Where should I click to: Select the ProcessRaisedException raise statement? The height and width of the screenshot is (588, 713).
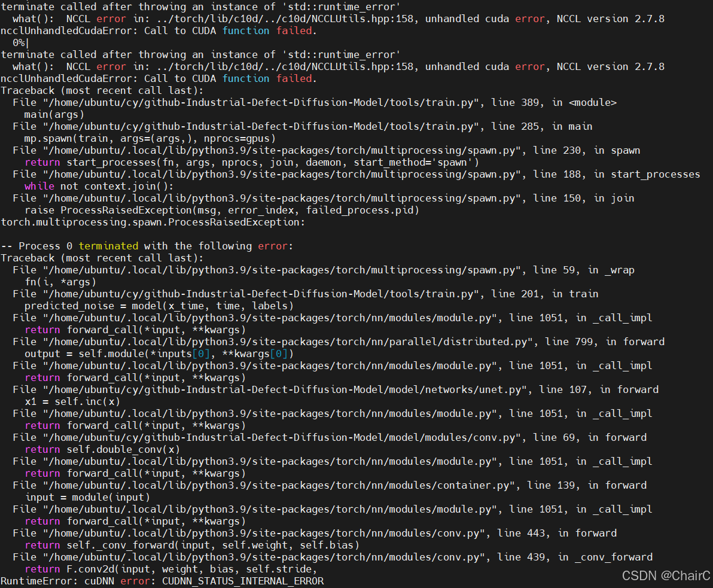221,210
